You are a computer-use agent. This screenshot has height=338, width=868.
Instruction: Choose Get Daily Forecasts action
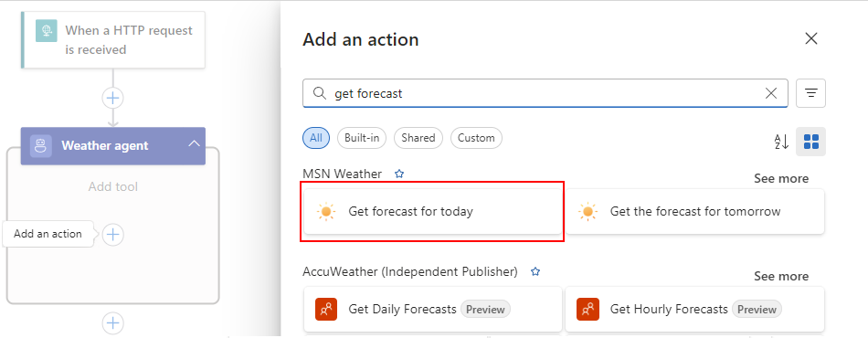tap(433, 309)
